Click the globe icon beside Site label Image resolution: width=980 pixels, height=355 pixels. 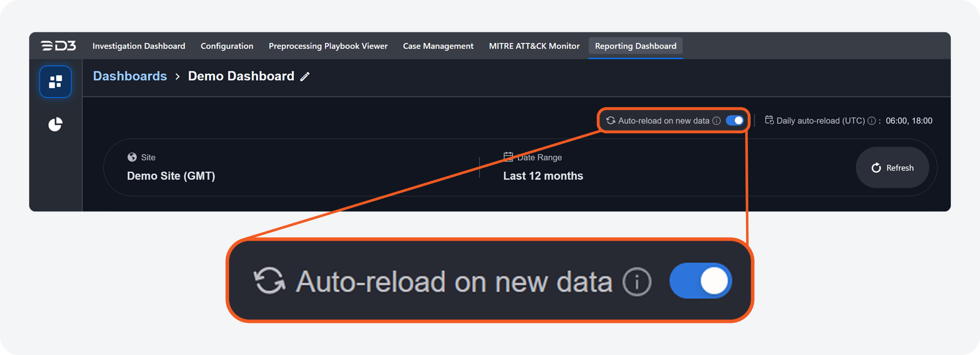[132, 157]
